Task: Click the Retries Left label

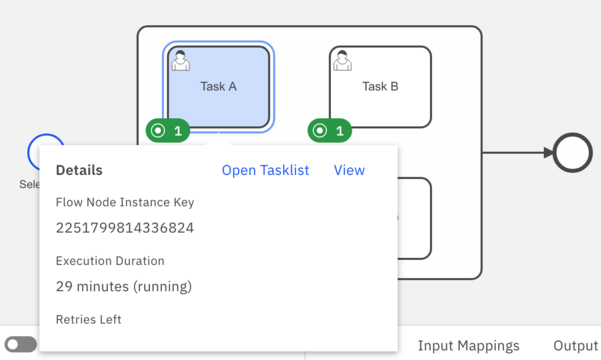Action: click(x=89, y=319)
